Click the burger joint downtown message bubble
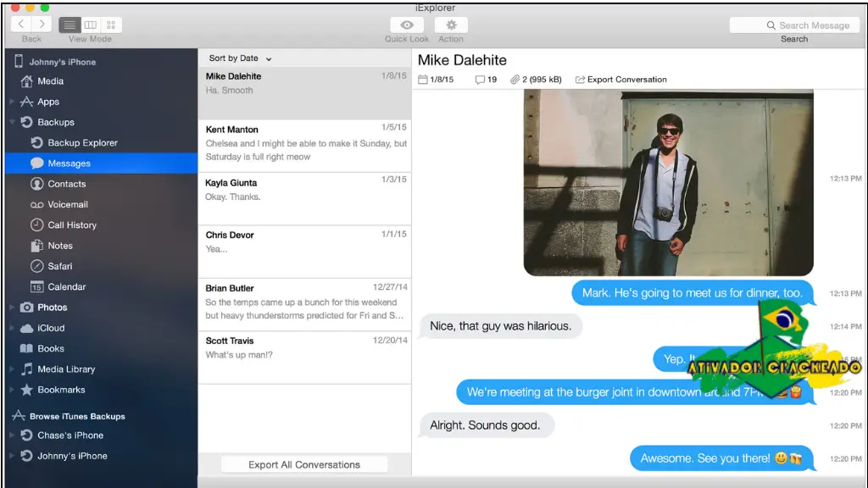 635,392
